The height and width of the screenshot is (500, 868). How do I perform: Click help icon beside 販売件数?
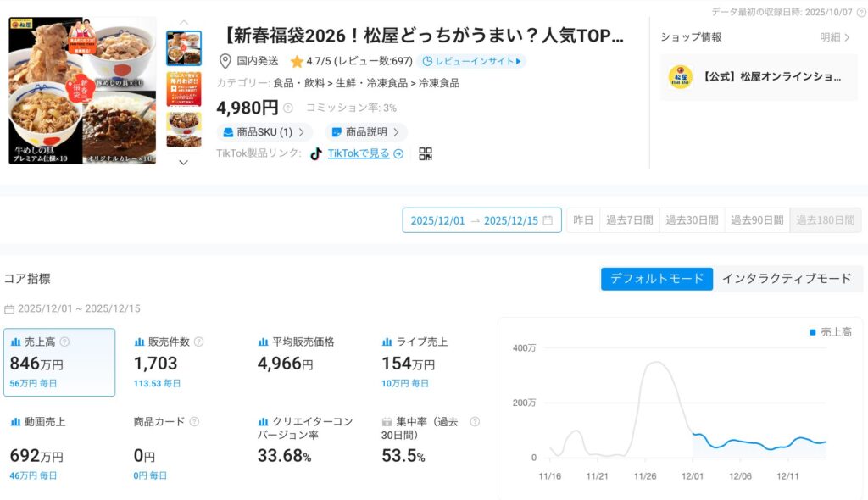pyautogui.click(x=199, y=342)
